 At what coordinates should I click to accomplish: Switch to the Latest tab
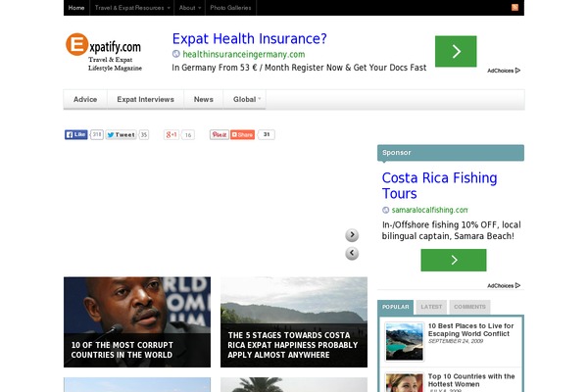pyautogui.click(x=431, y=307)
